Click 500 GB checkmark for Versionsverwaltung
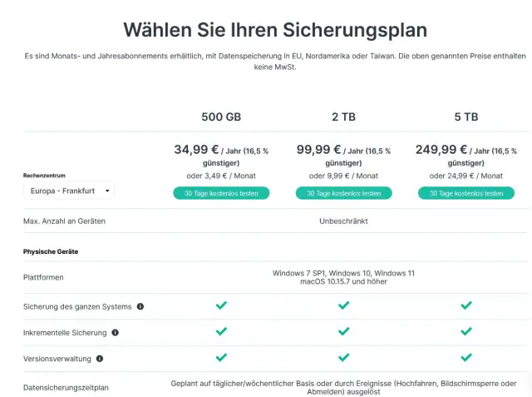The width and height of the screenshot is (532, 397). (221, 358)
